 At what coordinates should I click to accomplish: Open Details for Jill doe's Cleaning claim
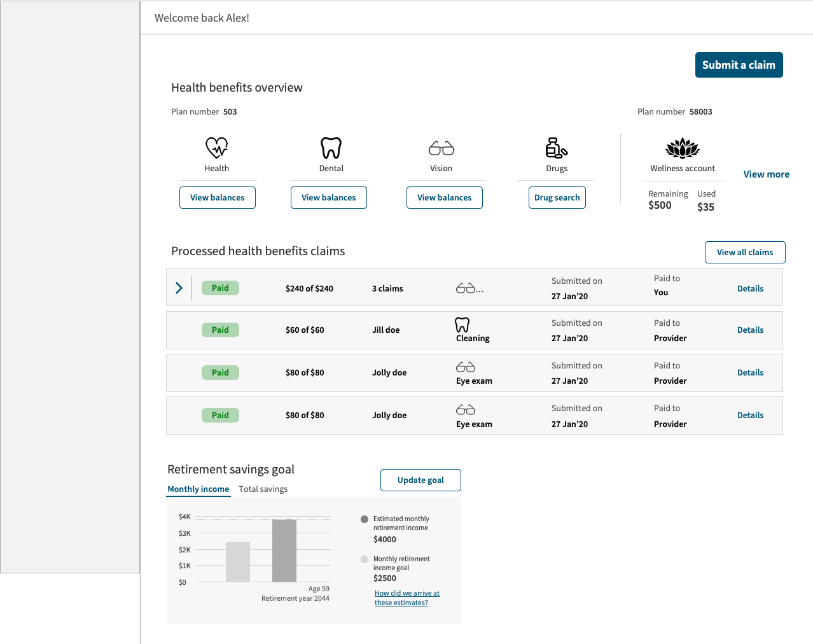pos(751,330)
